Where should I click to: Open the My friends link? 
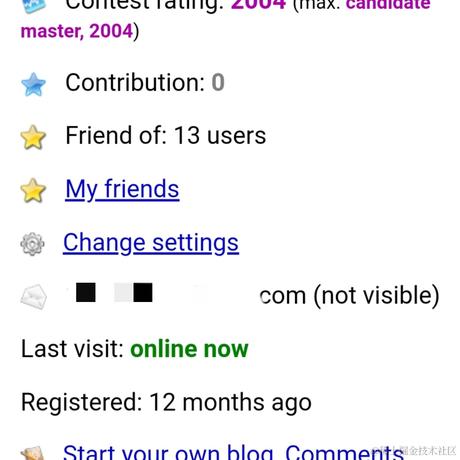tap(122, 189)
